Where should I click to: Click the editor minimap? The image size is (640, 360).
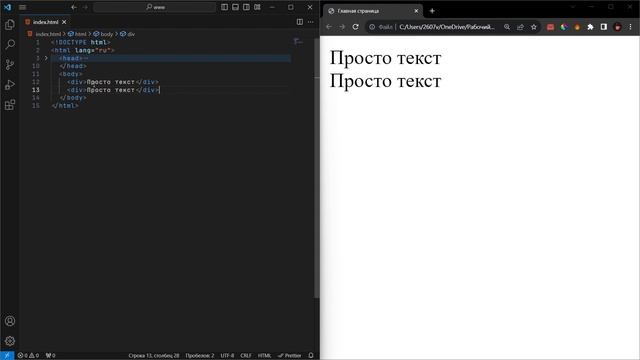pos(298,42)
